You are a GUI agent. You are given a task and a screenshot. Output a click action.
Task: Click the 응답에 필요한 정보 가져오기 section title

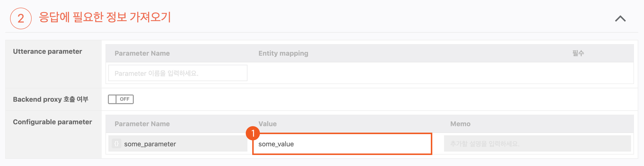pos(105,17)
